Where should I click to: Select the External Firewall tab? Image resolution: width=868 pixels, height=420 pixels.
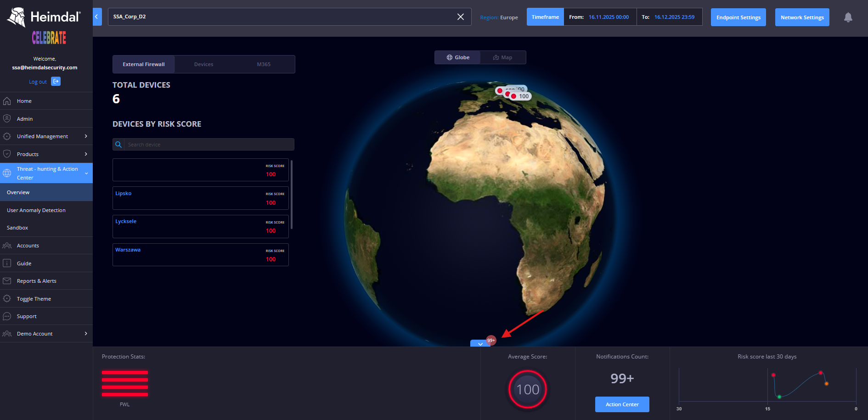pyautogui.click(x=144, y=64)
